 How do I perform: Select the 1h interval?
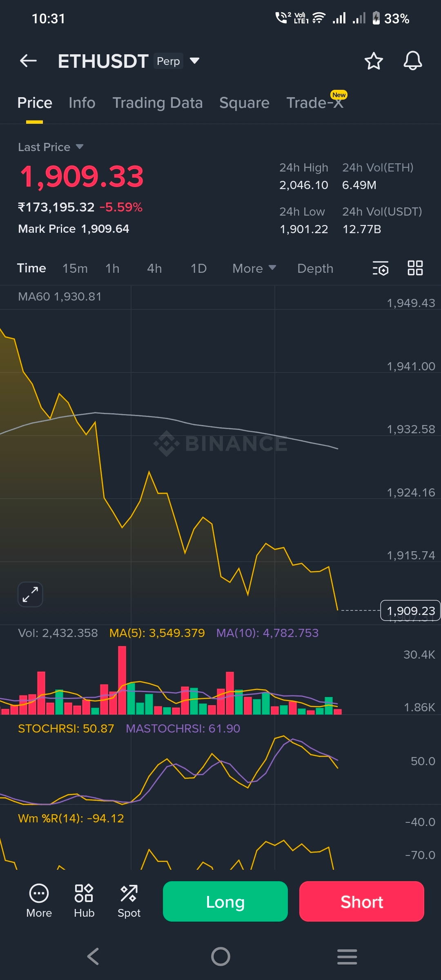click(112, 268)
